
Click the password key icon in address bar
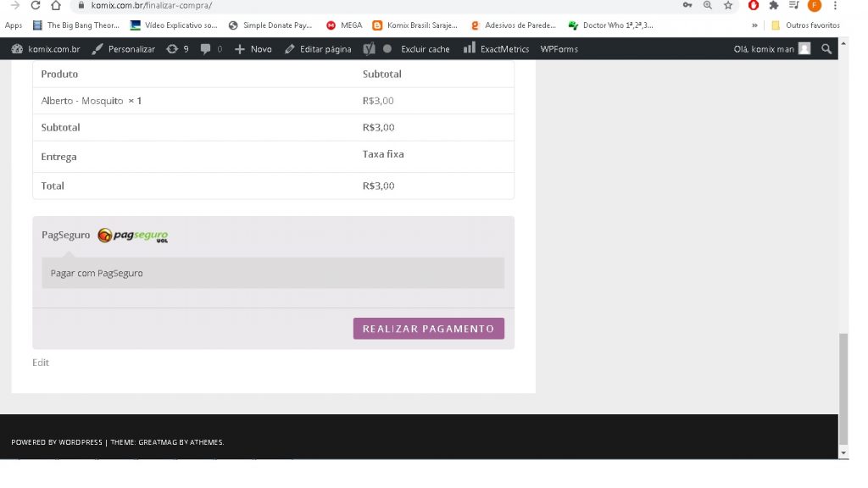point(687,5)
